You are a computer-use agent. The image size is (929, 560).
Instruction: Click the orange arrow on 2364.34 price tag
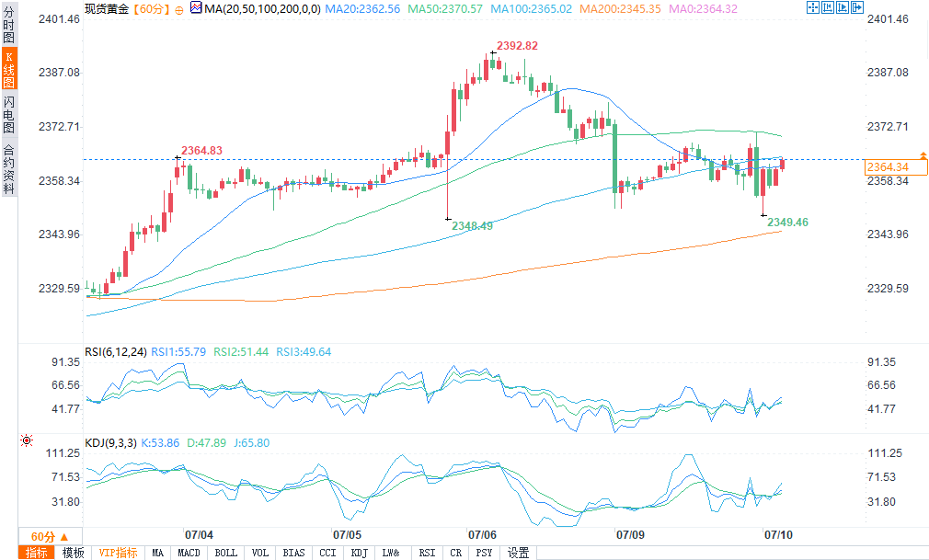[923, 154]
